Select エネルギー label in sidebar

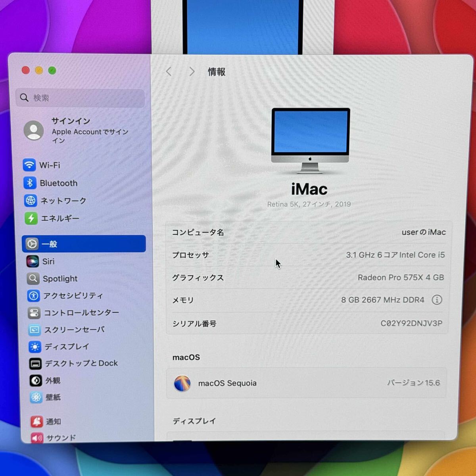[x=60, y=218]
